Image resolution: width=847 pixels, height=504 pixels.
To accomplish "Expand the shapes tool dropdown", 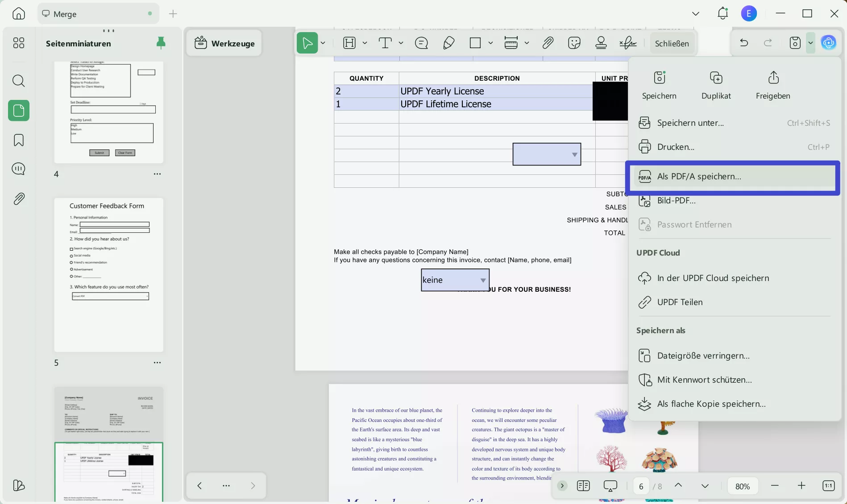I will click(x=491, y=43).
